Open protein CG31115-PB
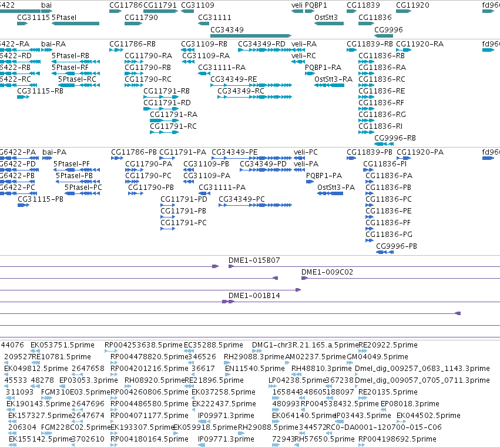 point(41,199)
